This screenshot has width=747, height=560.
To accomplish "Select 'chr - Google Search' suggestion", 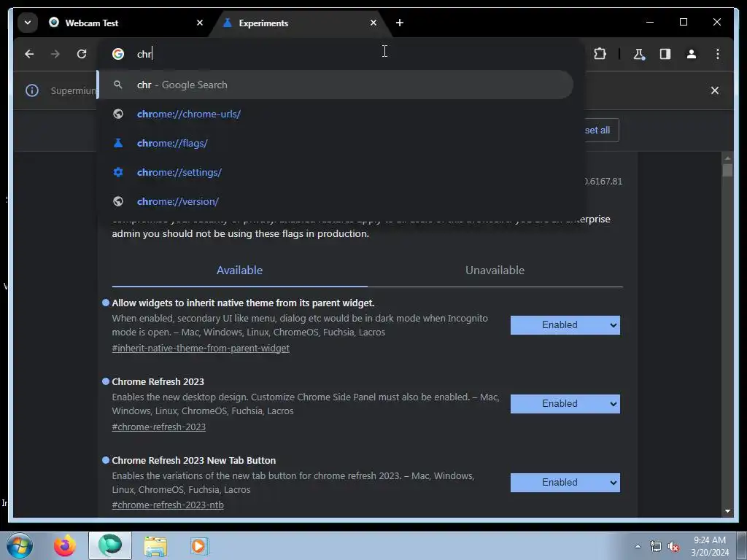I will point(336,85).
